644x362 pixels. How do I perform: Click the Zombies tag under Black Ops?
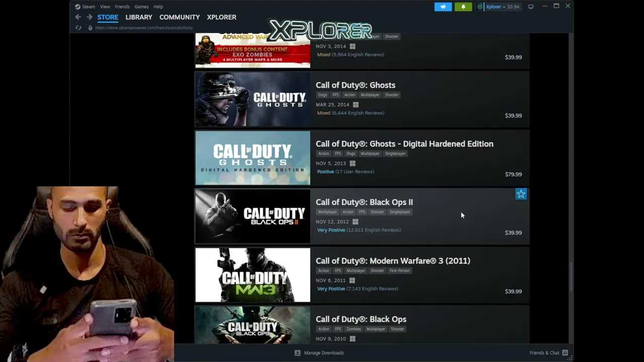tap(354, 329)
